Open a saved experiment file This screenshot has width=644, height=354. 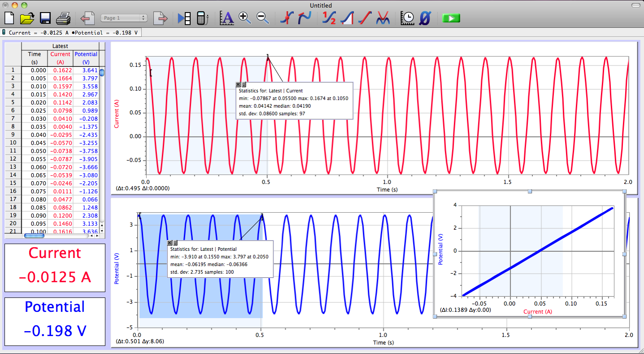pyautogui.click(x=27, y=17)
